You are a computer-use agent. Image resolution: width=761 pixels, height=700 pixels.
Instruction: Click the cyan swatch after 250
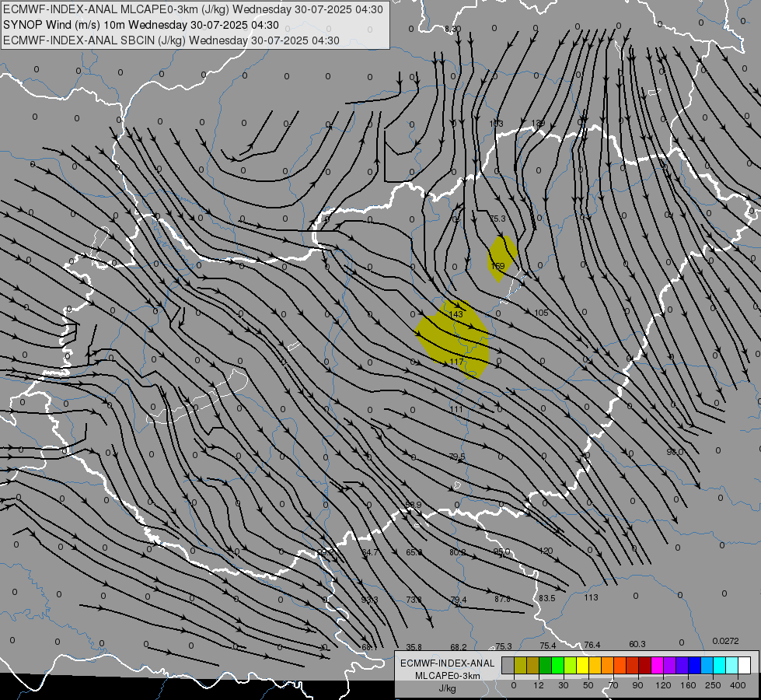[x=719, y=665]
